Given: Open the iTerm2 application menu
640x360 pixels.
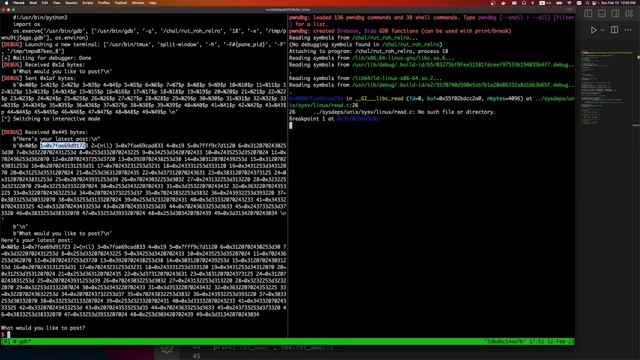Looking at the screenshot, I should point(19,3).
